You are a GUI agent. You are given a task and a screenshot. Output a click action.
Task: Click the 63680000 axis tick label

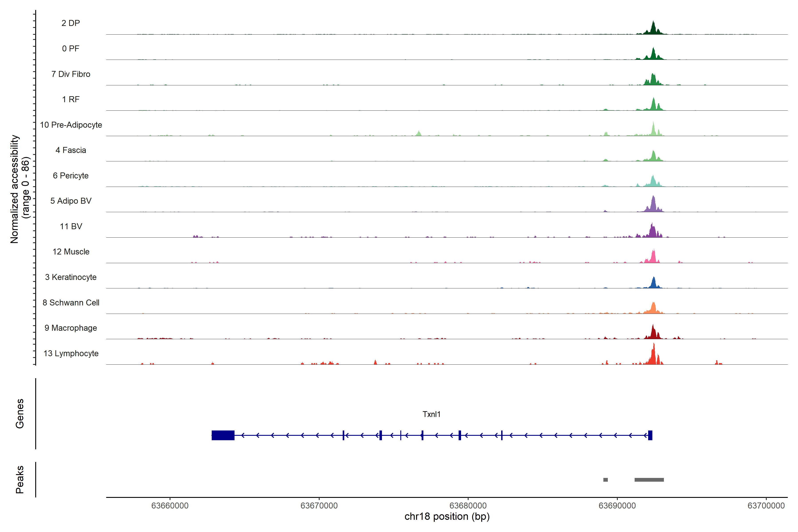(468, 506)
